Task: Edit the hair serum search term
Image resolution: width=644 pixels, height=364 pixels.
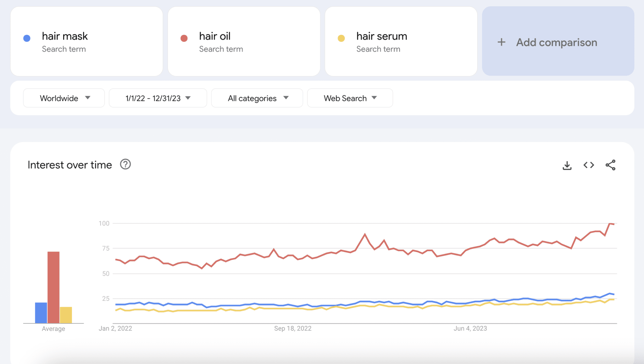Action: 381,36
